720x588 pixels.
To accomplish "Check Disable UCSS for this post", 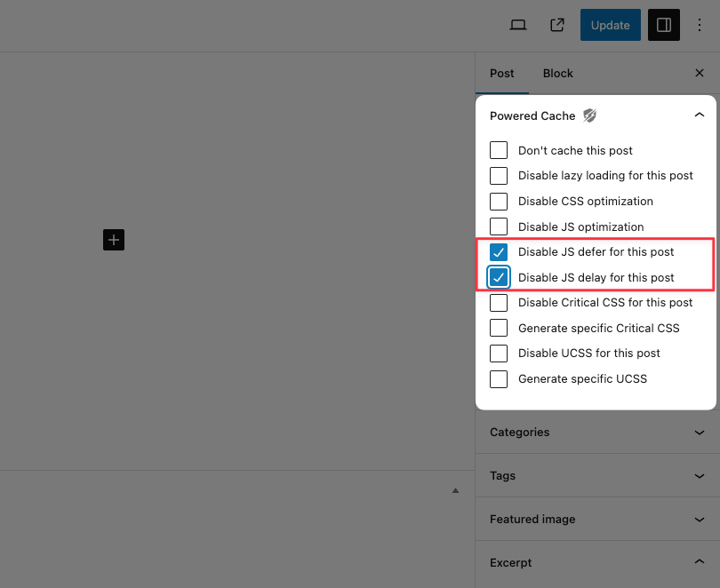I will [x=498, y=354].
